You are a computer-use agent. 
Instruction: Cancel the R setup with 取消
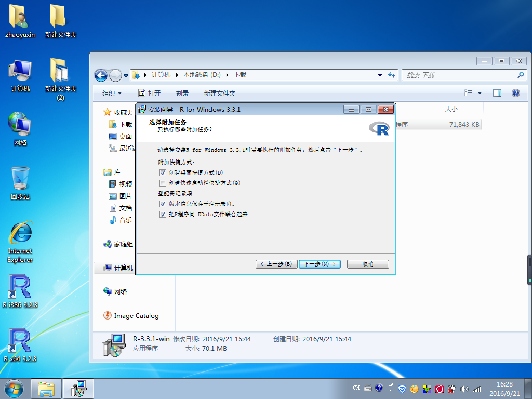pos(368,264)
